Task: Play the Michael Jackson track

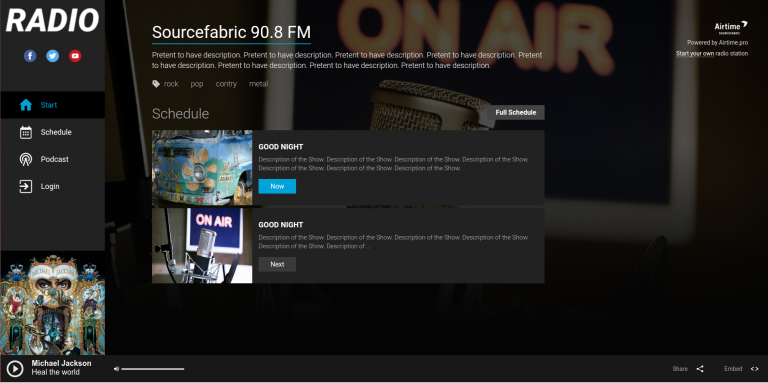Action: coord(15,368)
